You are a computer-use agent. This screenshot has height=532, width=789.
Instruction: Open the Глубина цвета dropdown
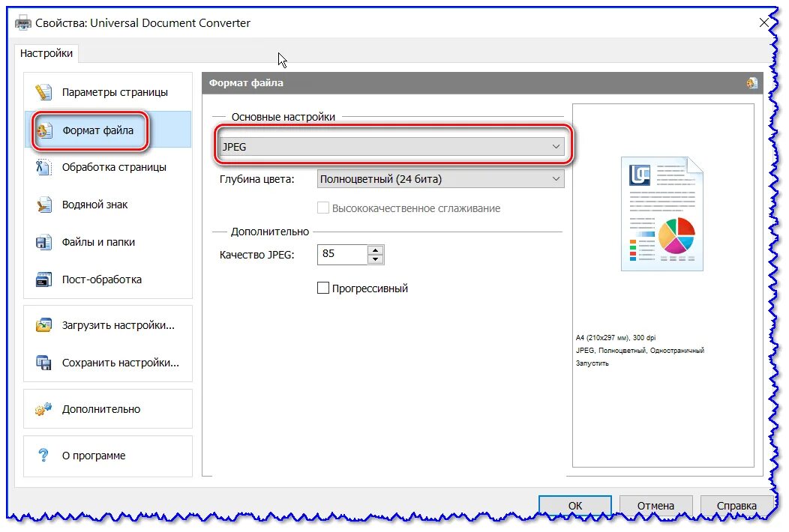tap(440, 179)
